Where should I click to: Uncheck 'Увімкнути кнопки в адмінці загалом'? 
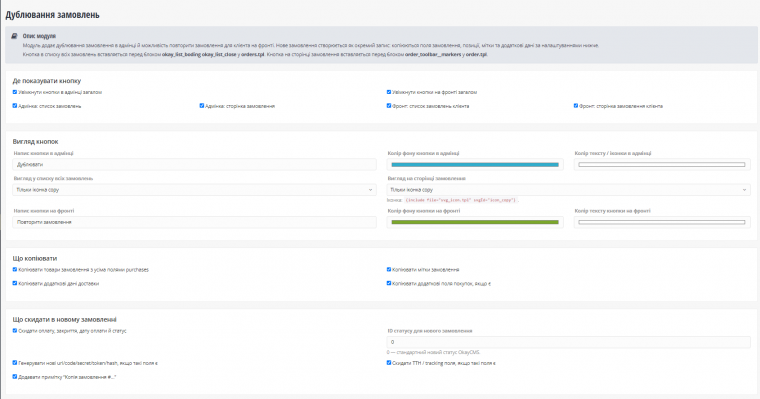point(15,92)
